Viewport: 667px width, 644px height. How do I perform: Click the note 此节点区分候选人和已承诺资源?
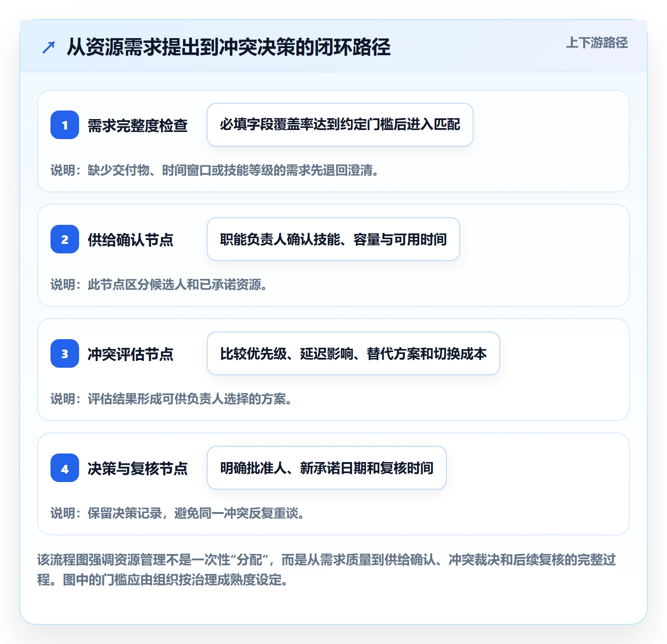(x=159, y=284)
